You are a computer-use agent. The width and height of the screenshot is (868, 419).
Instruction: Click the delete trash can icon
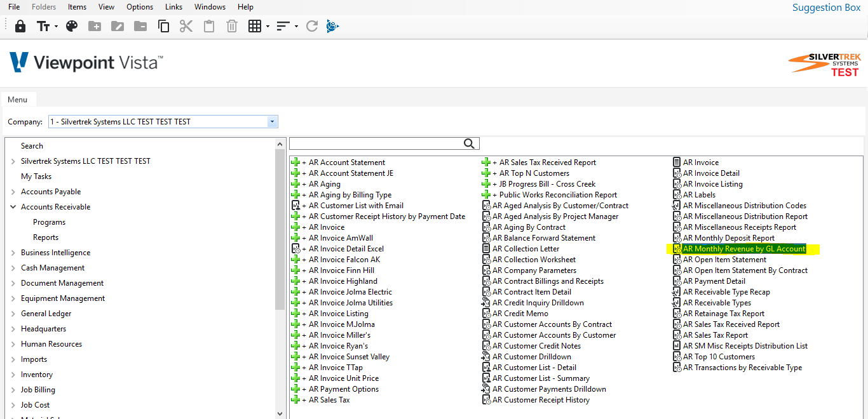click(x=232, y=26)
